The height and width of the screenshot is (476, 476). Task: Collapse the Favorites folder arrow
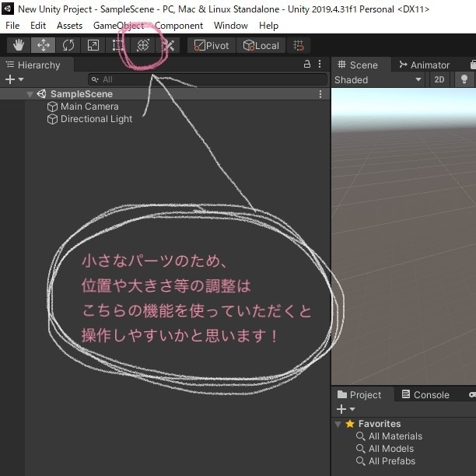tap(338, 424)
